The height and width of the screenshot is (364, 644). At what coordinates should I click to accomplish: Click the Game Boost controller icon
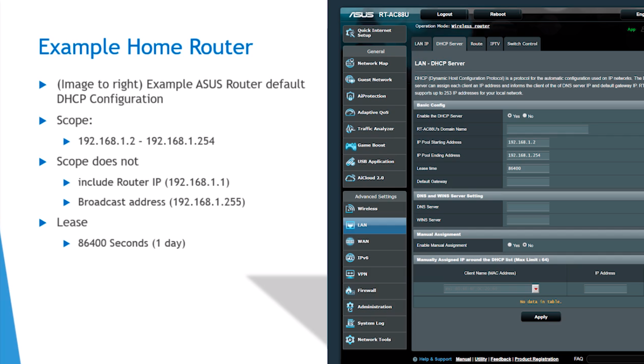[x=350, y=145]
